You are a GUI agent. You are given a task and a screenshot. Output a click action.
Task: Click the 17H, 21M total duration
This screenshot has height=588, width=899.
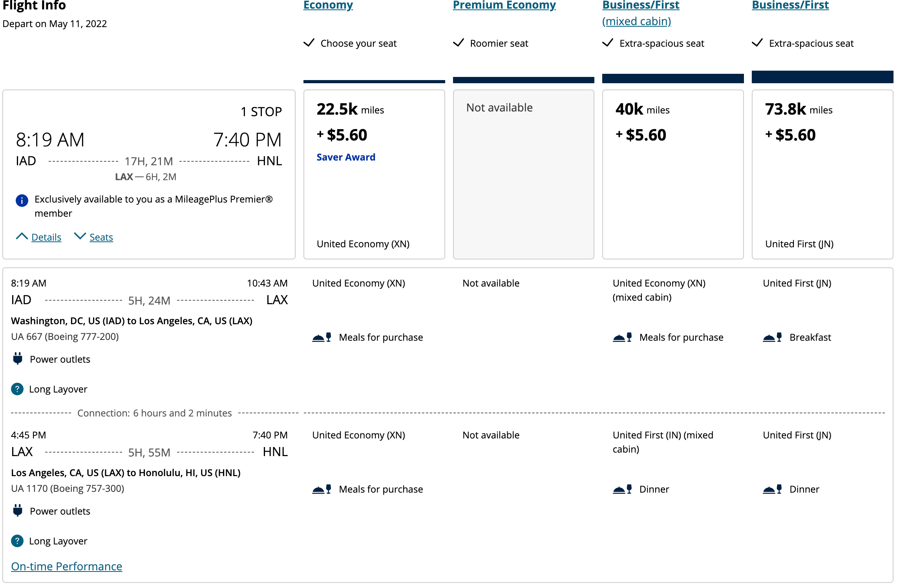[x=149, y=161]
